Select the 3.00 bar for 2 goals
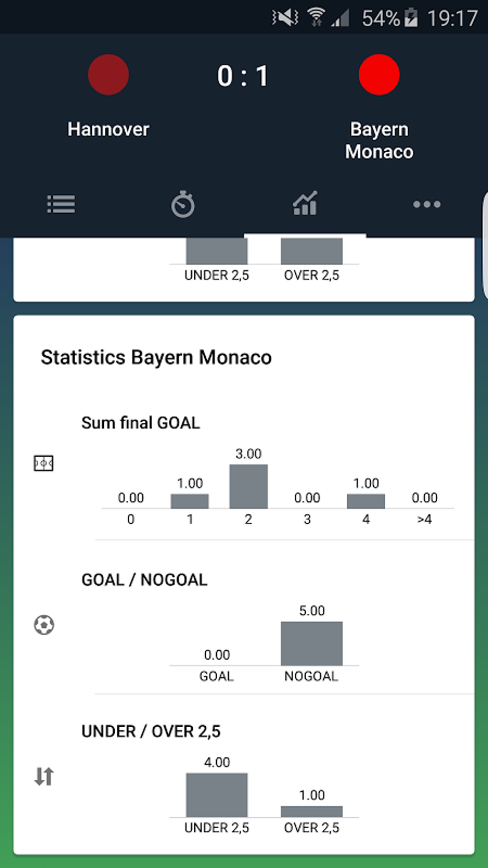Viewport: 488px width, 868px height. (248, 486)
